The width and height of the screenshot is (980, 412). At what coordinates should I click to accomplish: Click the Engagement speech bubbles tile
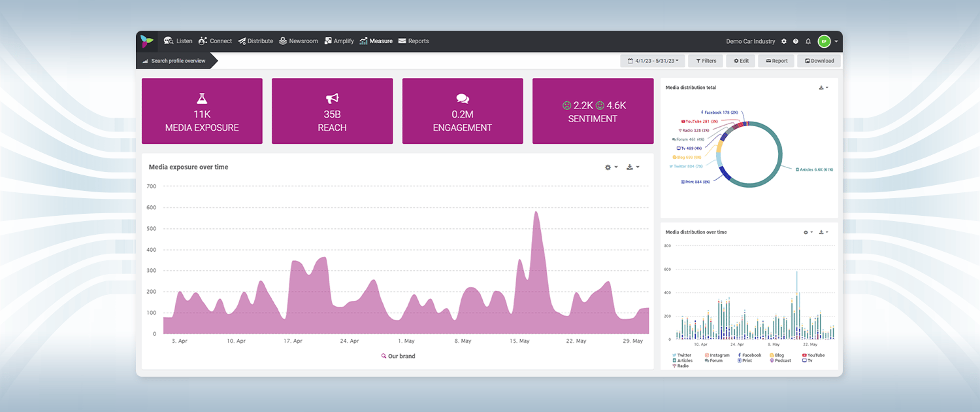tap(463, 111)
